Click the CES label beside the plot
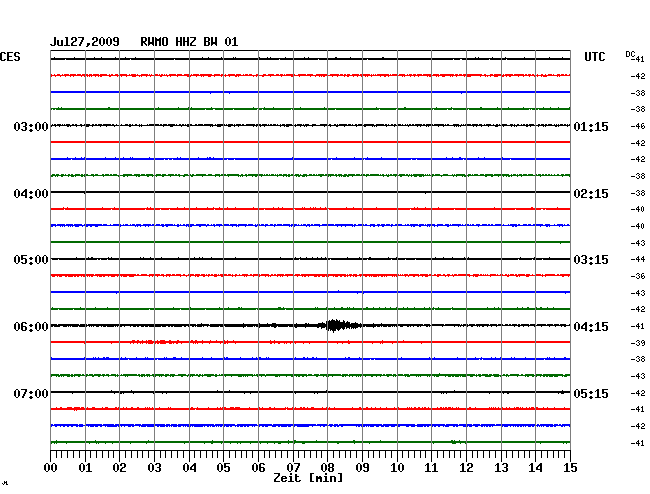This screenshot has width=650, height=494. (x=10, y=57)
